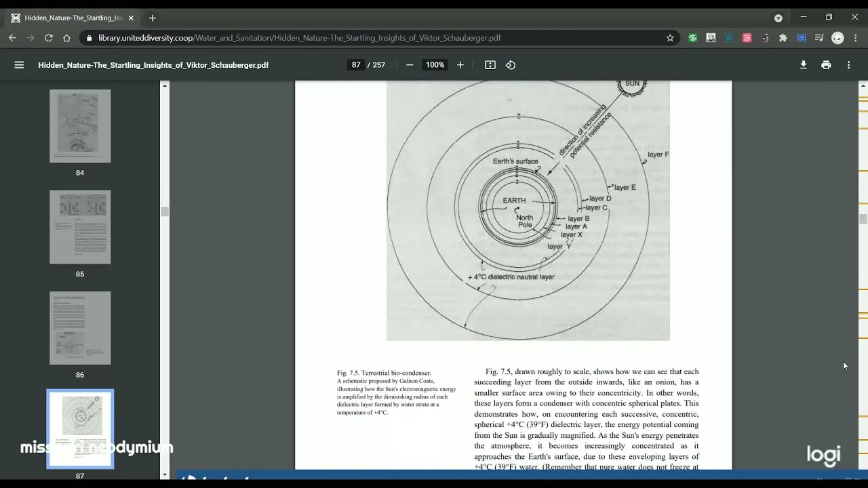
Task: Bookmark this page with the star icon
Action: pos(670,38)
